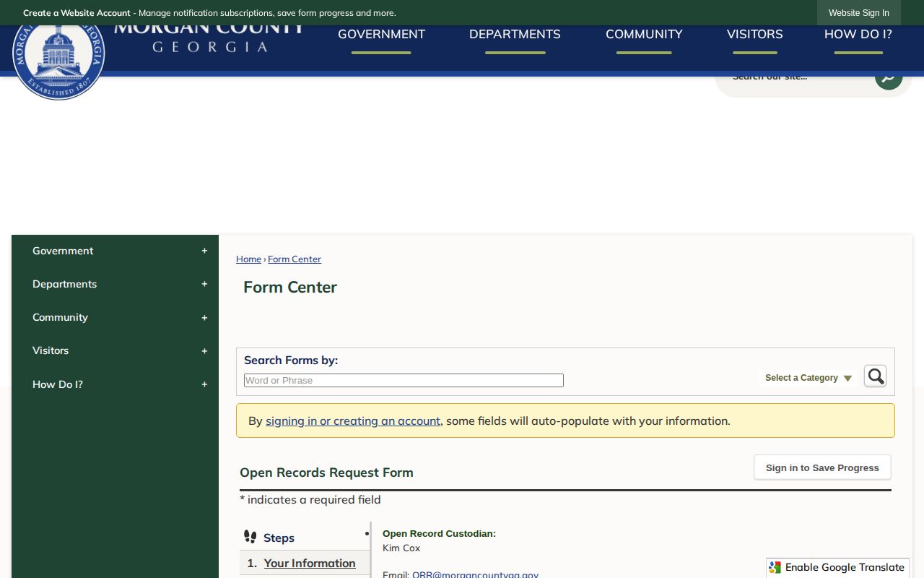Click the 'Open Record Custodian:' label
This screenshot has width=924, height=578.
coord(439,534)
